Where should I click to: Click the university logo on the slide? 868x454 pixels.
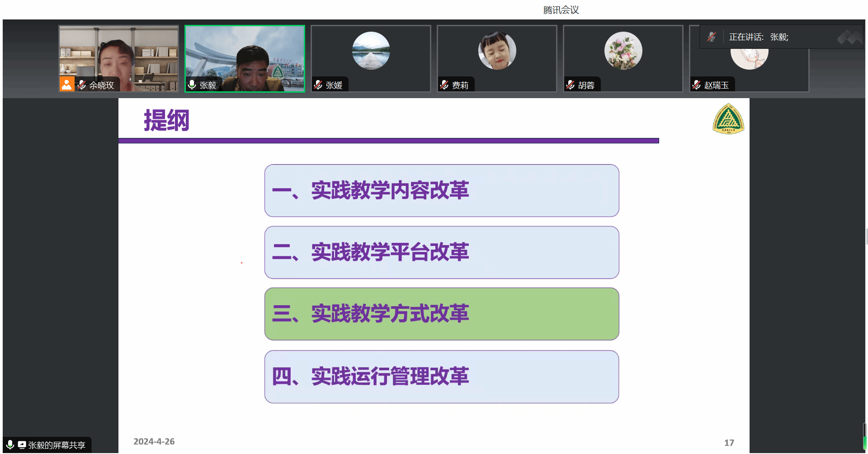coord(728,119)
